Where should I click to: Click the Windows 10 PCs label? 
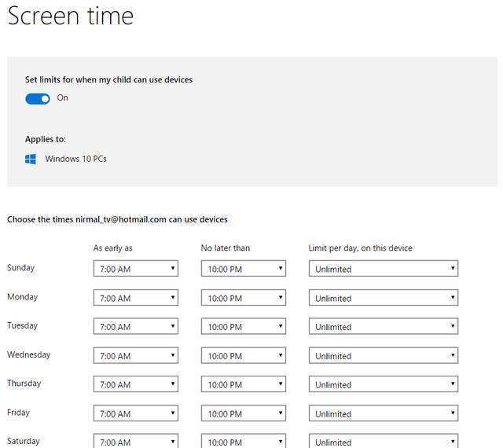75,159
